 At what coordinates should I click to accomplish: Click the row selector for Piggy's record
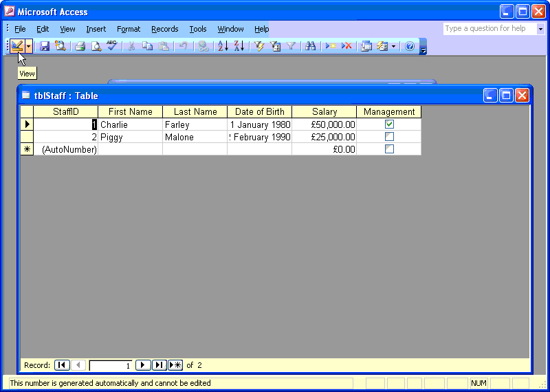[27, 137]
